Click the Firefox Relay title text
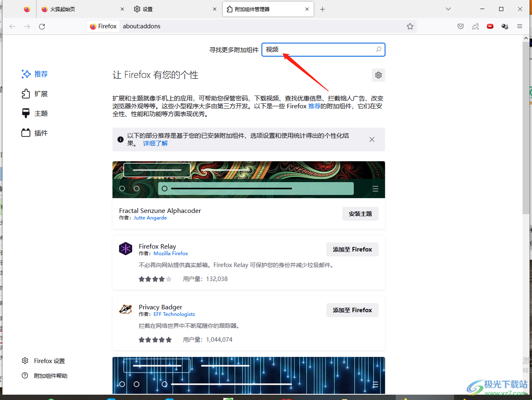Viewport: 532px width, 400px height. pyautogui.click(x=157, y=246)
